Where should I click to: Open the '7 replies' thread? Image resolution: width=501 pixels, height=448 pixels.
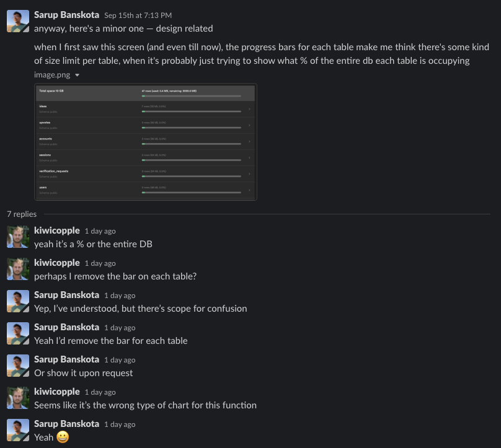[x=22, y=214]
